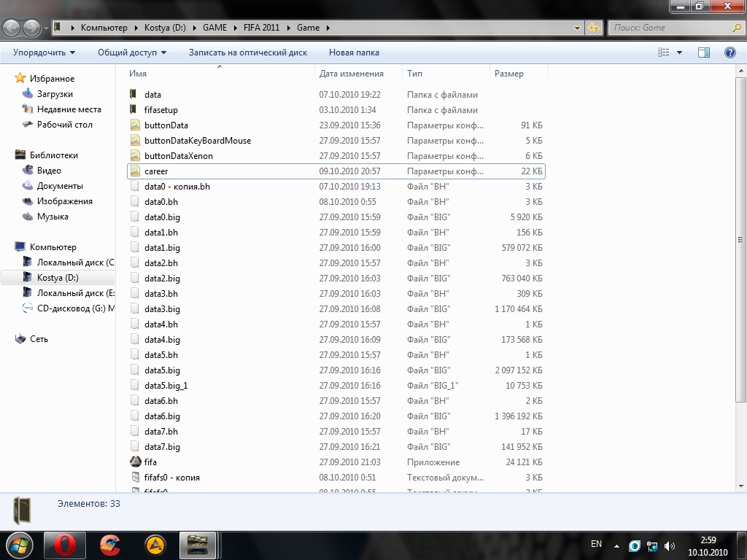Image resolution: width=747 pixels, height=560 pixels.
Task: Expand the arrow after Компьютер in breadcrumb
Action: (x=136, y=28)
